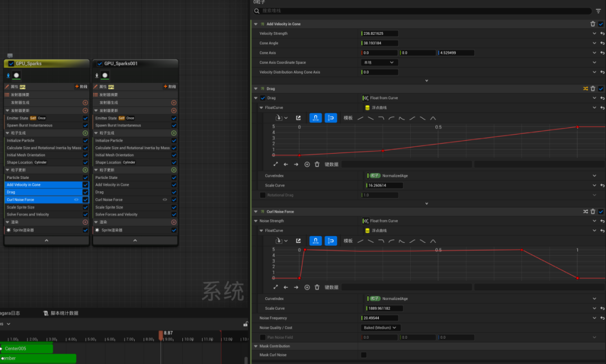Uncheck Initialize Particle in GPU_Sparks001

pos(174,141)
